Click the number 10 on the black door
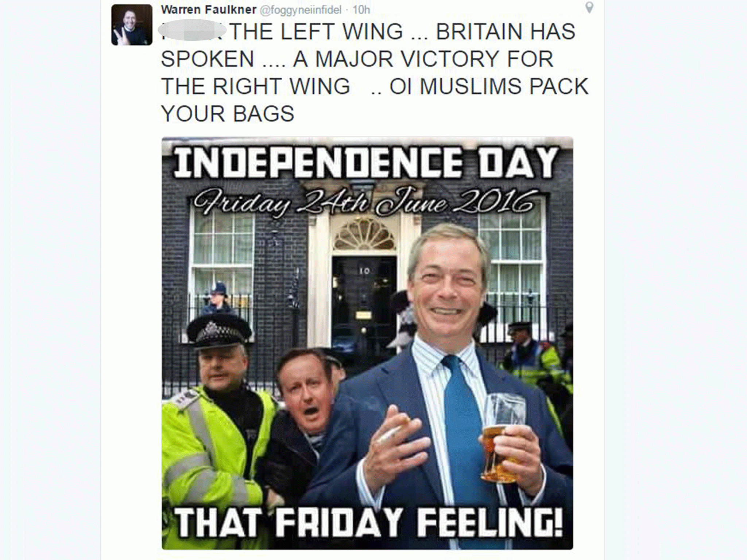The image size is (747, 560). pyautogui.click(x=364, y=271)
